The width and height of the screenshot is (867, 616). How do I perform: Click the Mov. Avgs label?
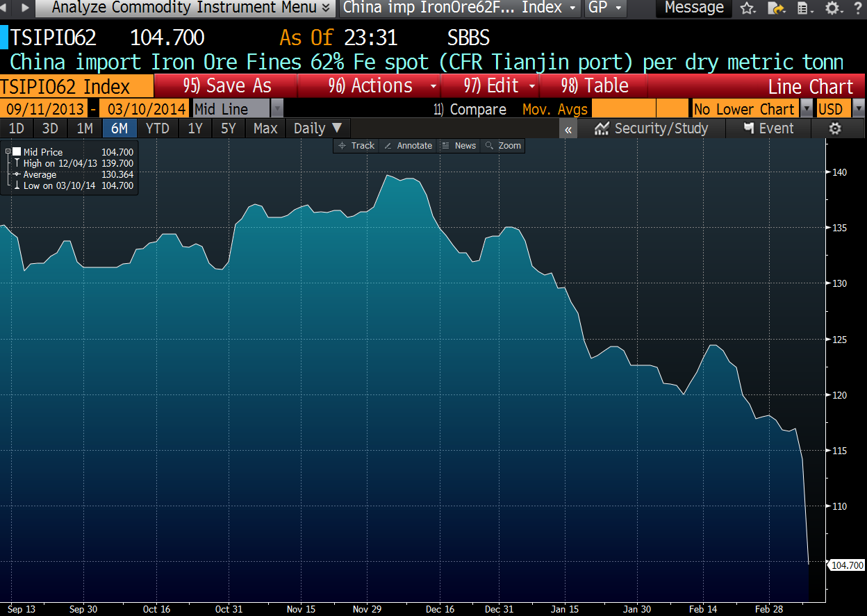(x=555, y=109)
